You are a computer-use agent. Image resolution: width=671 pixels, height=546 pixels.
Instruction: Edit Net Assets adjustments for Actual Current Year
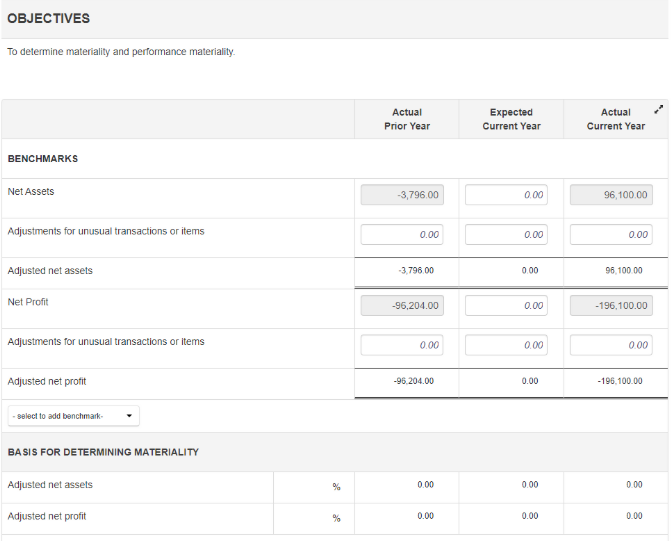click(x=611, y=235)
